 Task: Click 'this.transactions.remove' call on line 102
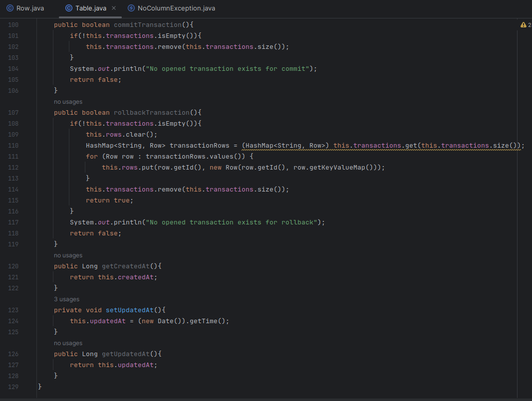[134, 47]
